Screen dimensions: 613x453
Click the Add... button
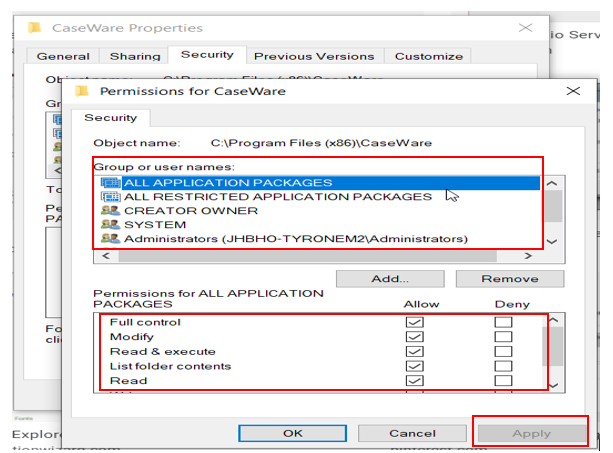point(390,279)
